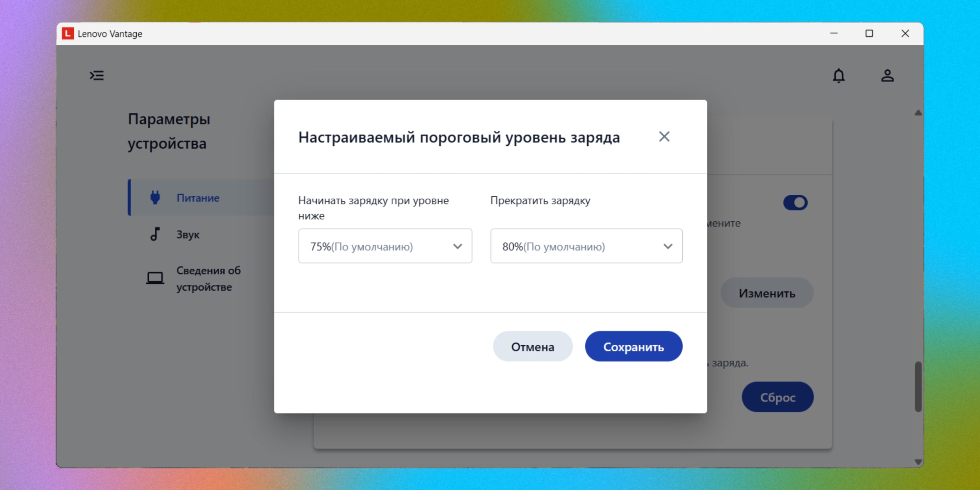This screenshot has height=490, width=980.
Task: Select Сведения об устройстве in the sidebar
Action: (x=209, y=278)
